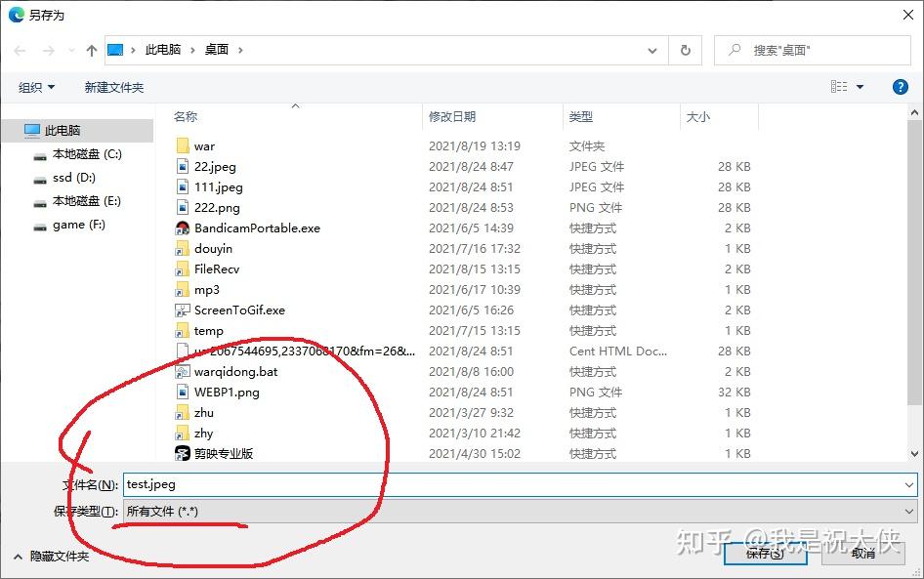Click the 剪映专业版 shortcut icon

point(184,453)
